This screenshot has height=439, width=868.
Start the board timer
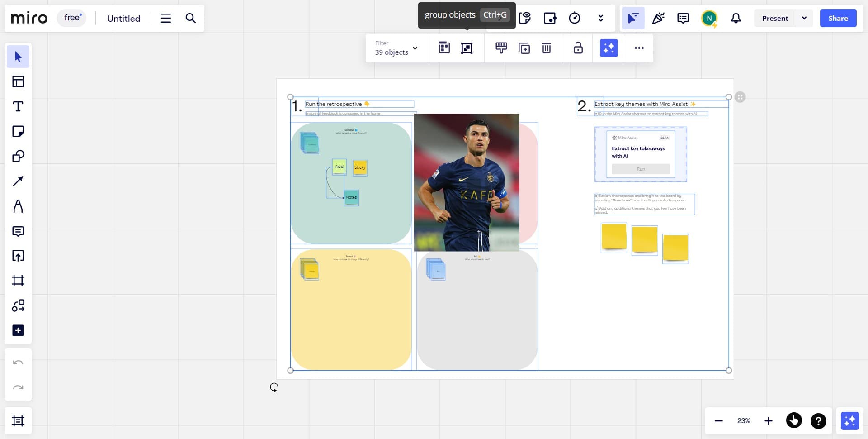(574, 18)
